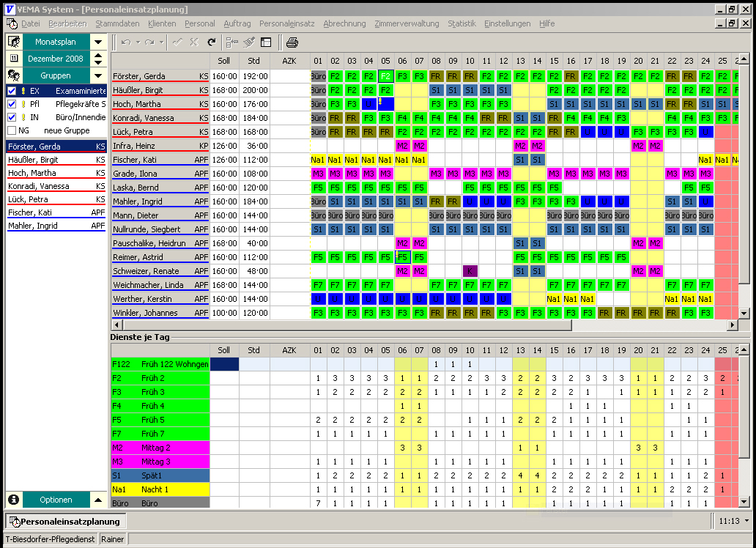Click the refresh arrow toolbar icon

click(212, 42)
